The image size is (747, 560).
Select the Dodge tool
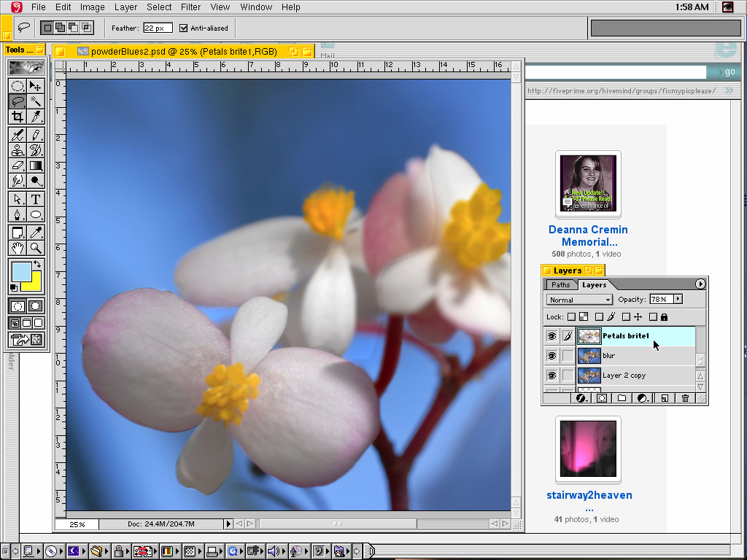[x=36, y=181]
